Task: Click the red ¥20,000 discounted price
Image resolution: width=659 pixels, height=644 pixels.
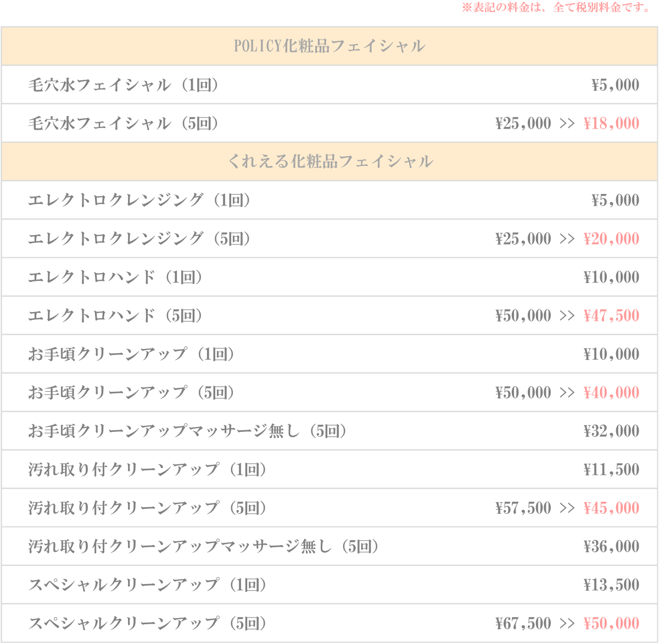Action: 611,239
